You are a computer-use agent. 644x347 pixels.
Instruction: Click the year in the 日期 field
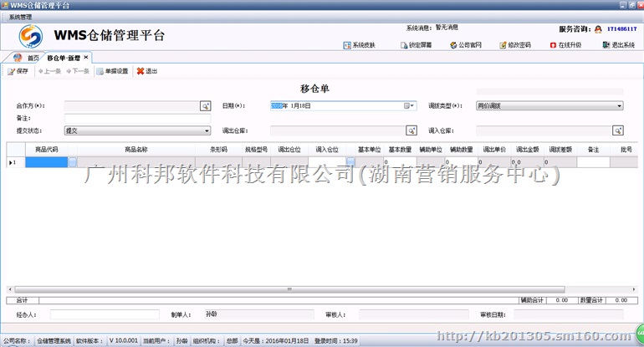point(276,106)
